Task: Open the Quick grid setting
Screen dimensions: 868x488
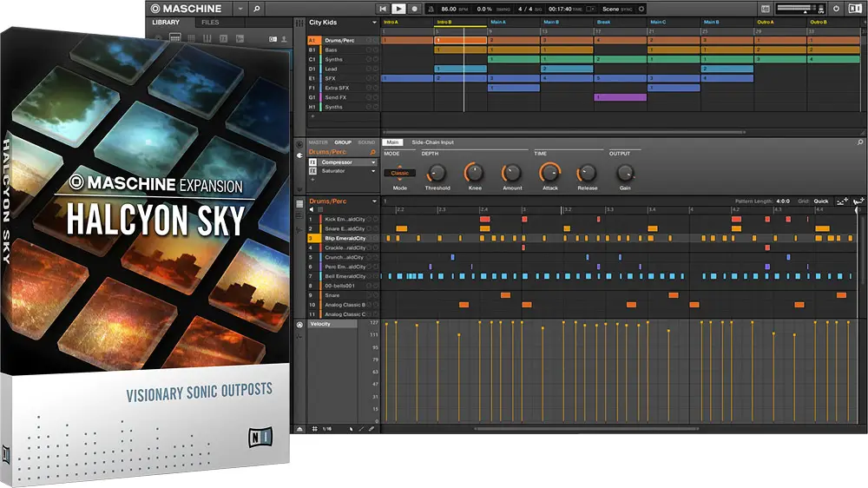Action: 821,201
